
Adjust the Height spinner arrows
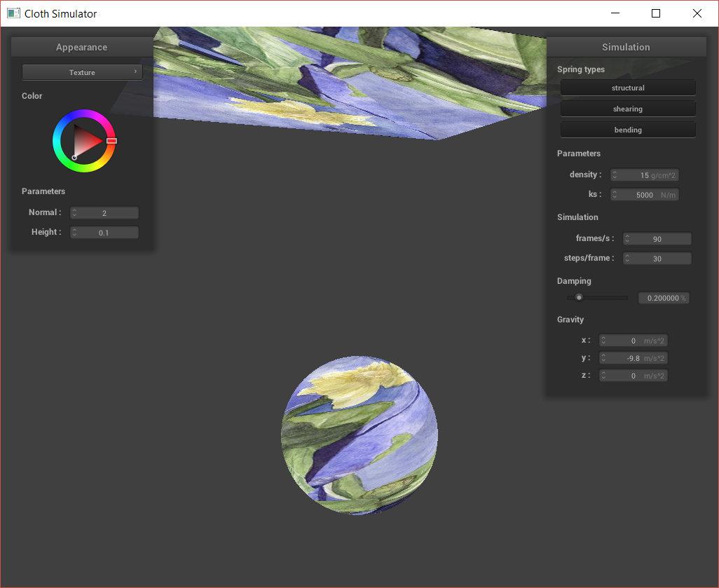pyautogui.click(x=74, y=233)
